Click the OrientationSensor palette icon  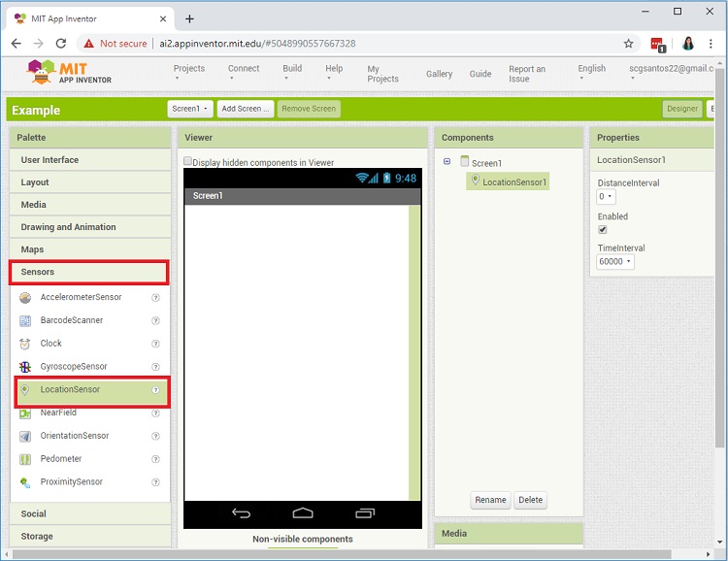[x=25, y=436]
